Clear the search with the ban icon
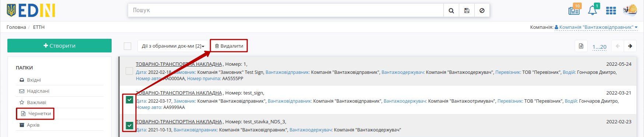 tap(482, 10)
